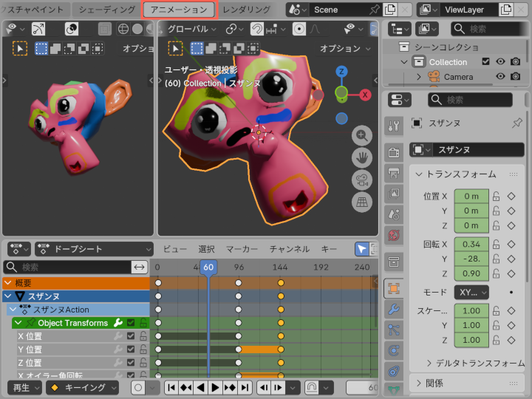Open the Modifiers properties tab wrench
Screen dimensions: 532x399
click(394, 310)
